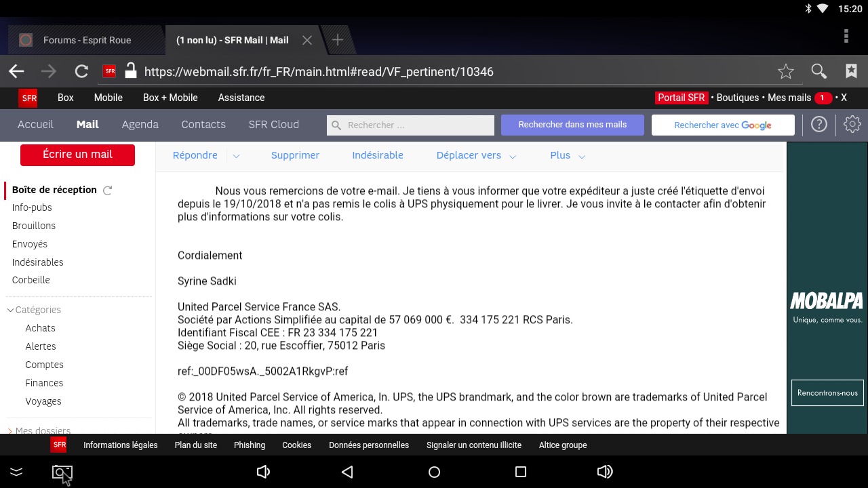Tap the Android back navigation button
This screenshot has width=868, height=488.
point(347,472)
